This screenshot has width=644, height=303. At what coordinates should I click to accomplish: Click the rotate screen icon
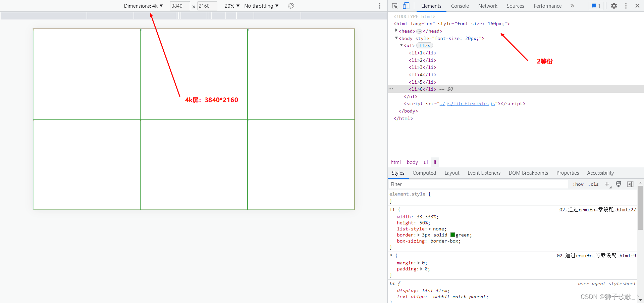click(x=291, y=6)
